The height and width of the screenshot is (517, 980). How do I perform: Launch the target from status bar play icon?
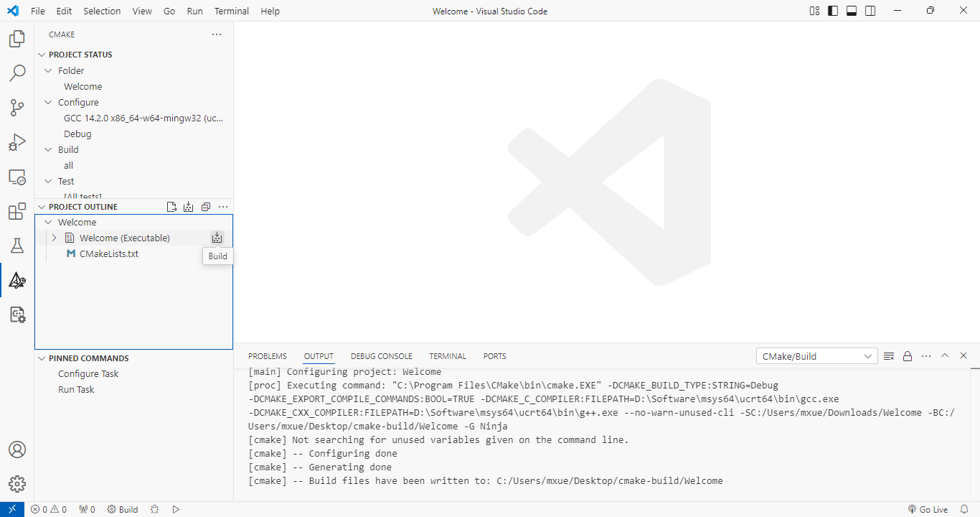[x=176, y=509]
